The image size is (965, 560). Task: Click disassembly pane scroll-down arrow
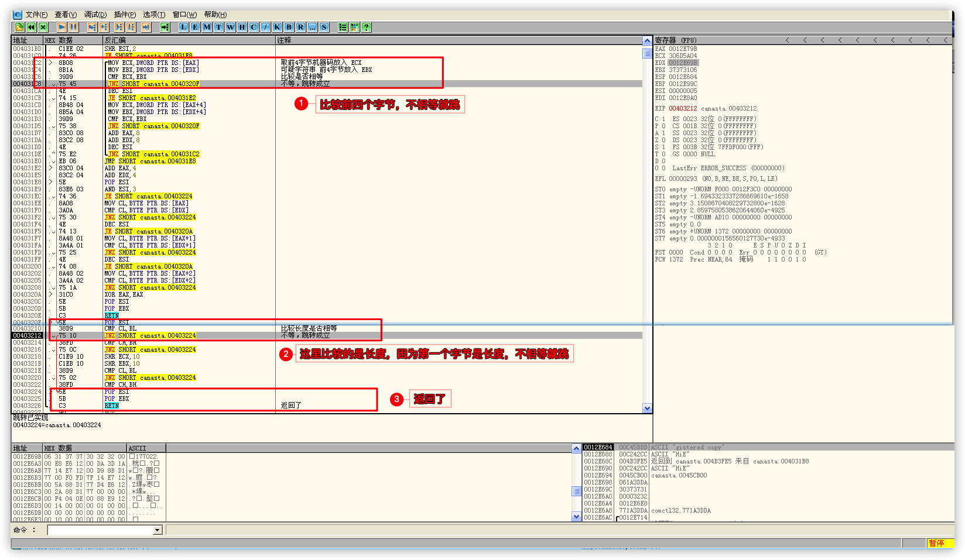point(647,408)
